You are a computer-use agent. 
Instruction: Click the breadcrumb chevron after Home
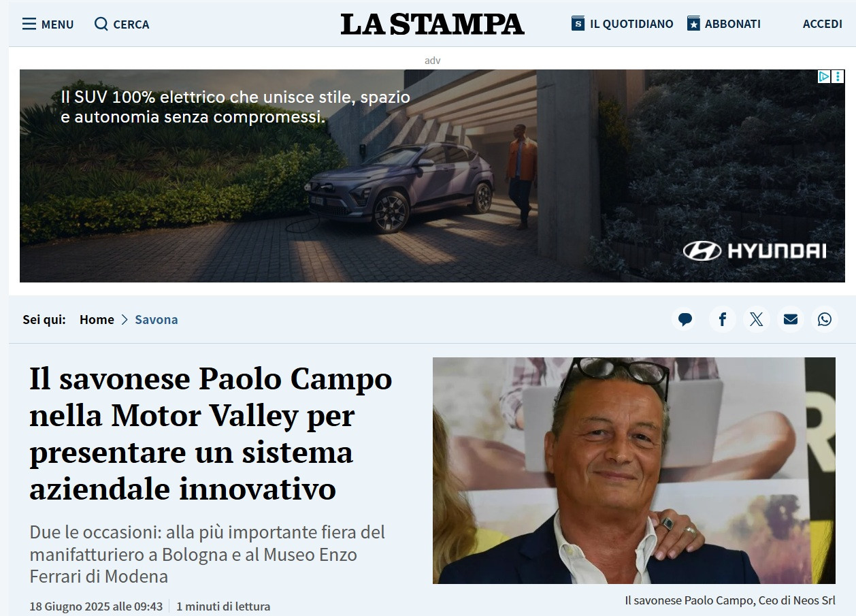coord(125,319)
